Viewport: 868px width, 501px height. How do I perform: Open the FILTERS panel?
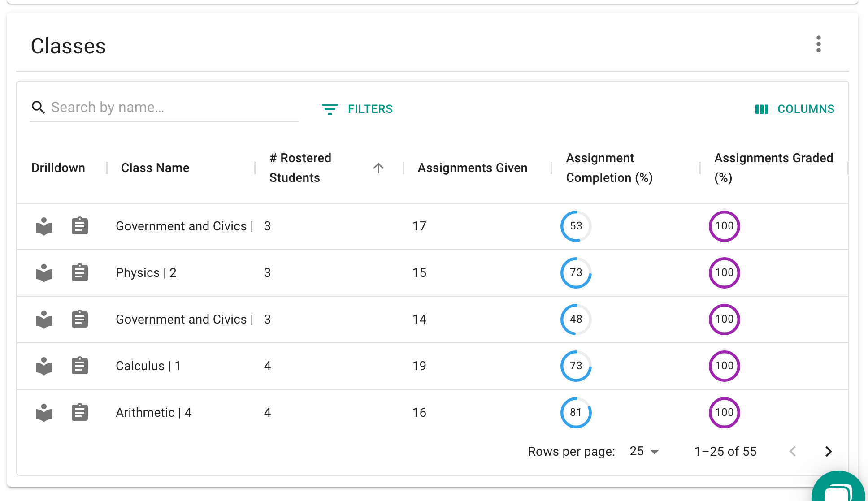357,109
